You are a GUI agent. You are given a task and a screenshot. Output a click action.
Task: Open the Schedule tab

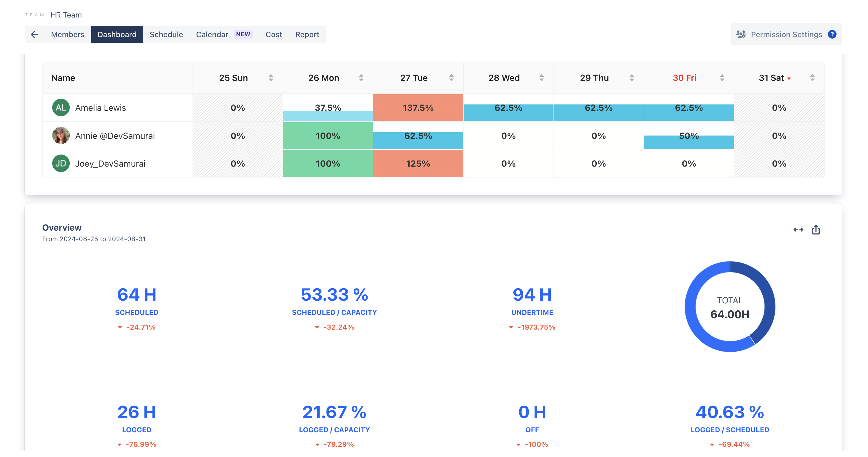166,34
